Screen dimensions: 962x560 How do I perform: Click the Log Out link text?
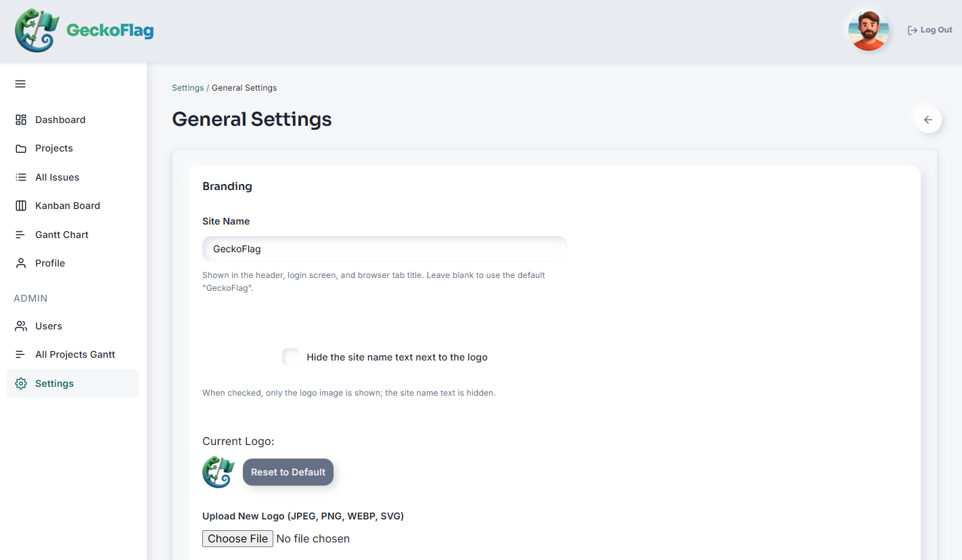coord(936,30)
